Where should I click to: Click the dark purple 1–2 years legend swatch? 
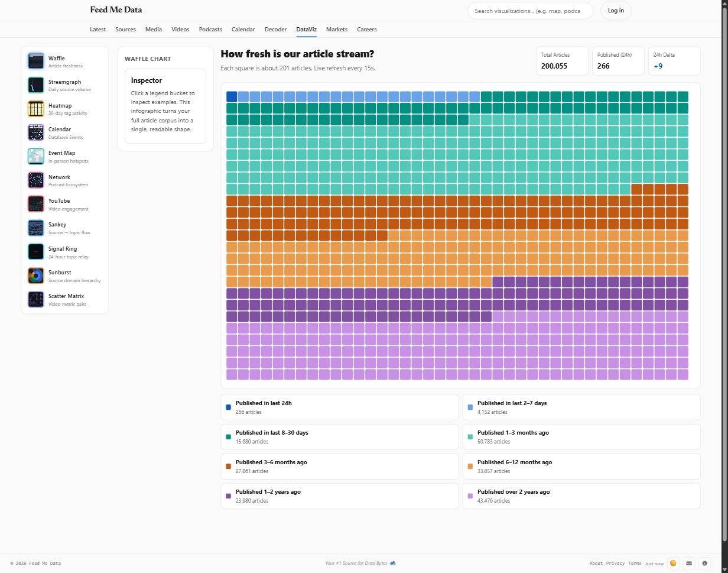tap(229, 496)
